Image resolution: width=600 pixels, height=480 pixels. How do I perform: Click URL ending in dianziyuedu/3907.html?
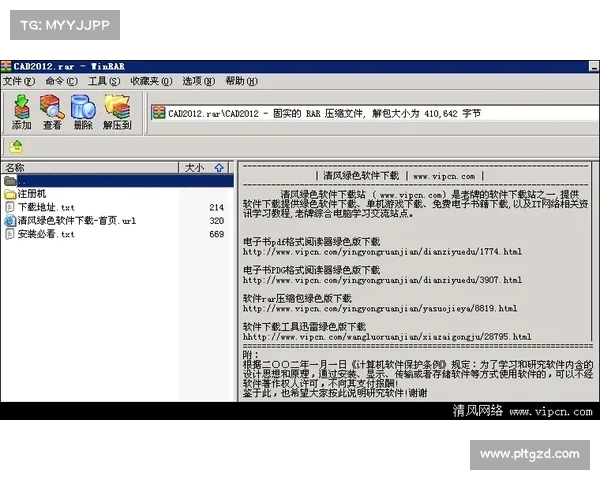(x=382, y=280)
